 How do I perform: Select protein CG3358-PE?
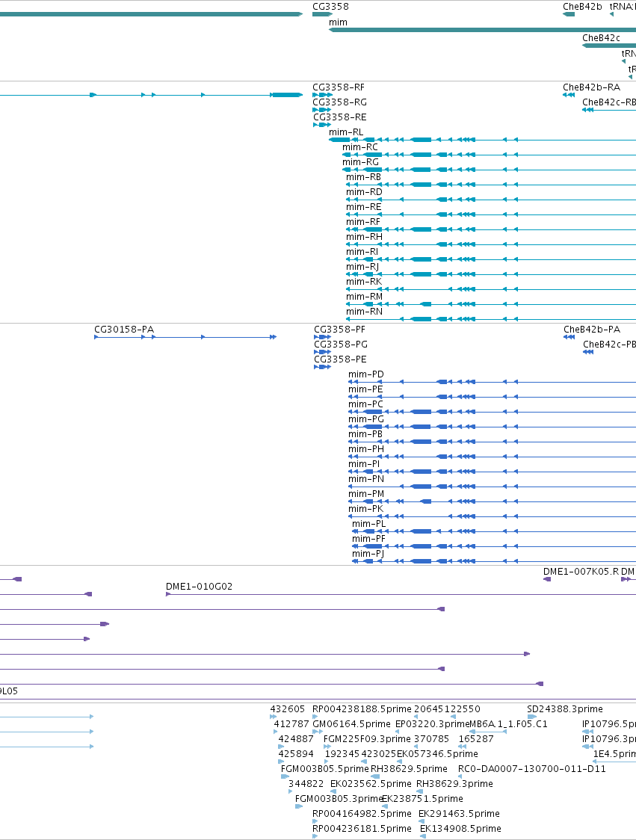340,359
